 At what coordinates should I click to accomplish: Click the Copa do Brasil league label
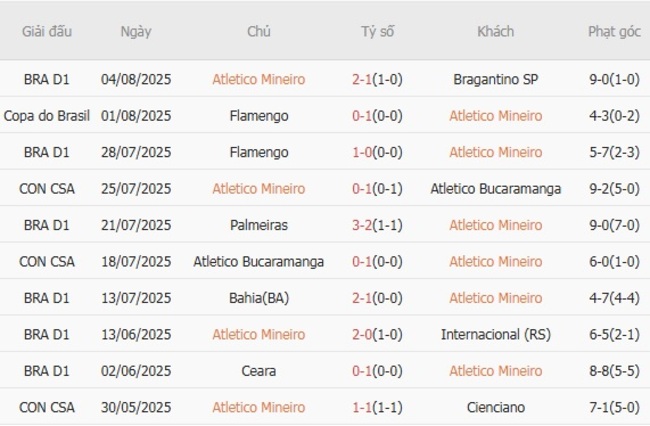pyautogui.click(x=47, y=116)
